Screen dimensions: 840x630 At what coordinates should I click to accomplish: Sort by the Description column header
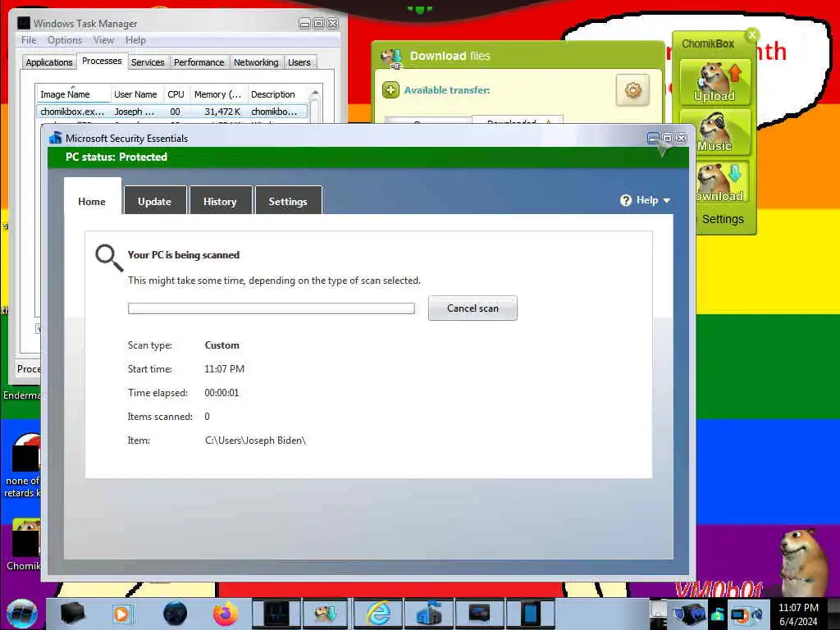(276, 94)
